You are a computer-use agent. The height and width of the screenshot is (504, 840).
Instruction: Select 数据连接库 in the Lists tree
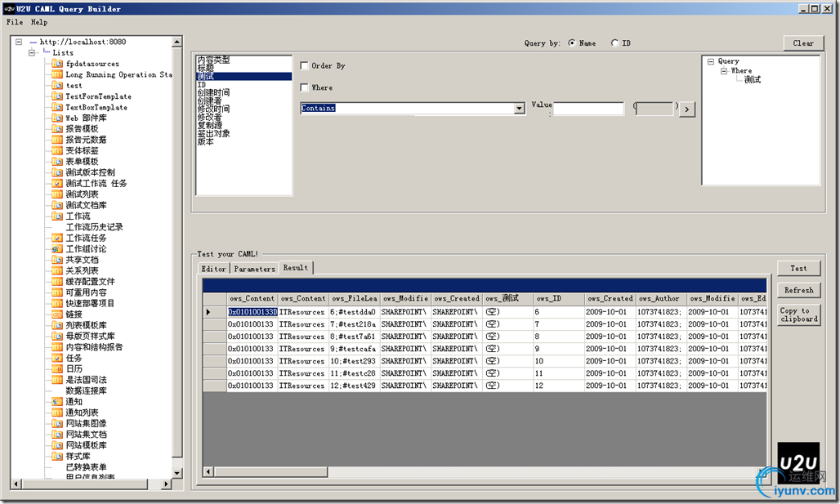click(x=86, y=390)
